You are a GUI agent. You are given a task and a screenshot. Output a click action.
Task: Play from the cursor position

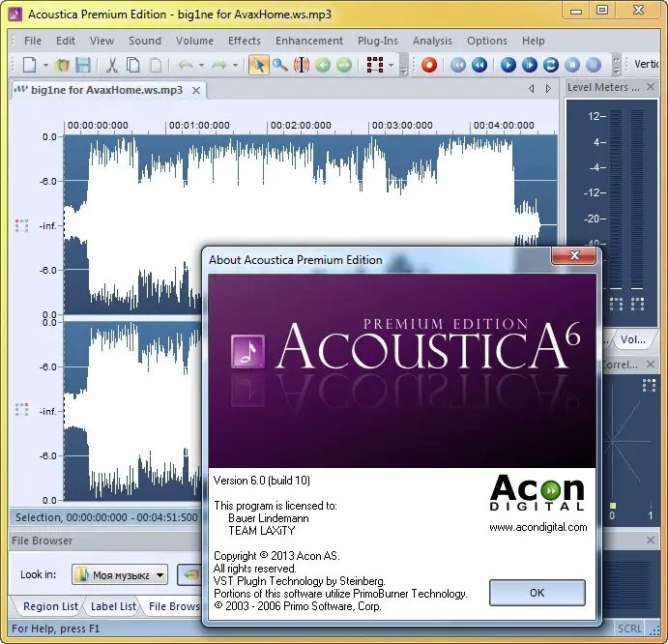click(530, 65)
